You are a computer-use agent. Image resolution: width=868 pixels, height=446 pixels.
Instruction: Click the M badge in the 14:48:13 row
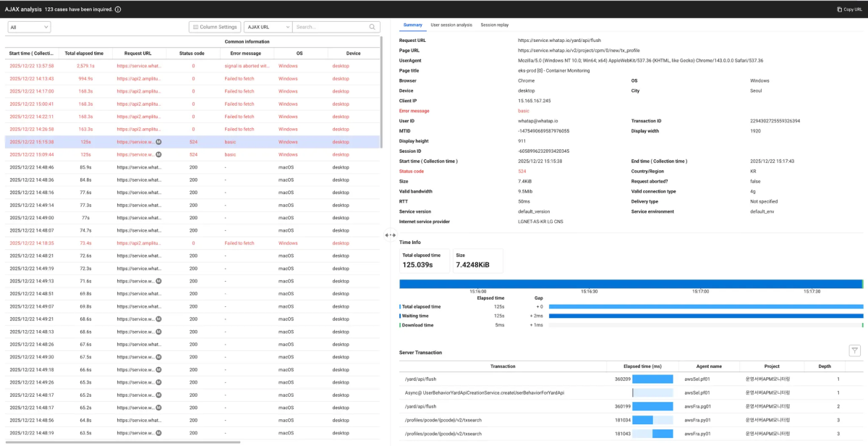pos(158,332)
